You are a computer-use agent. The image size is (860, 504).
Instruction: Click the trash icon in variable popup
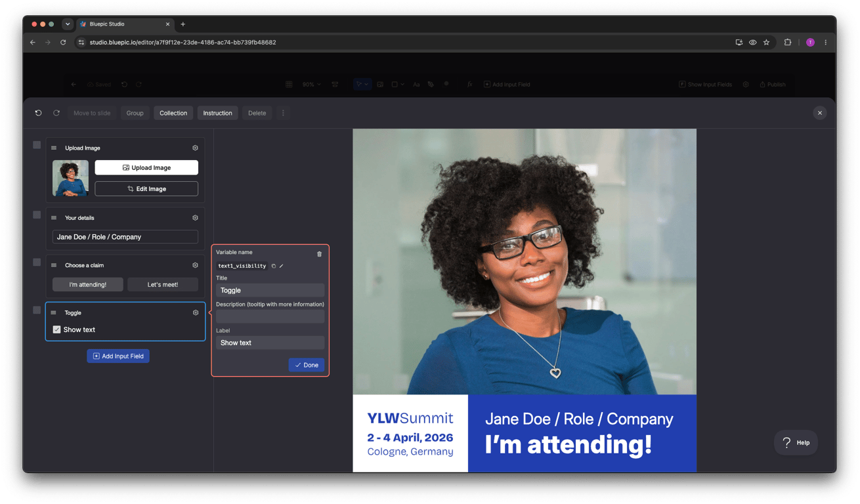click(x=320, y=254)
